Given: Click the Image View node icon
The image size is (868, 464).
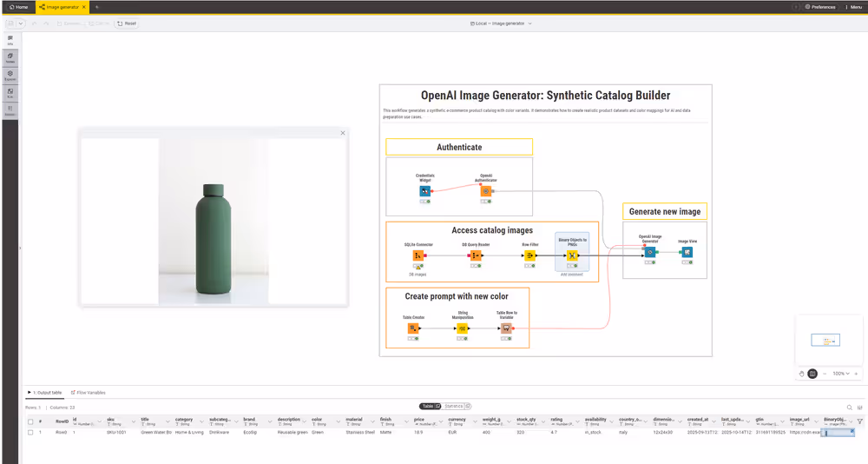Looking at the screenshot, I should pos(687,252).
